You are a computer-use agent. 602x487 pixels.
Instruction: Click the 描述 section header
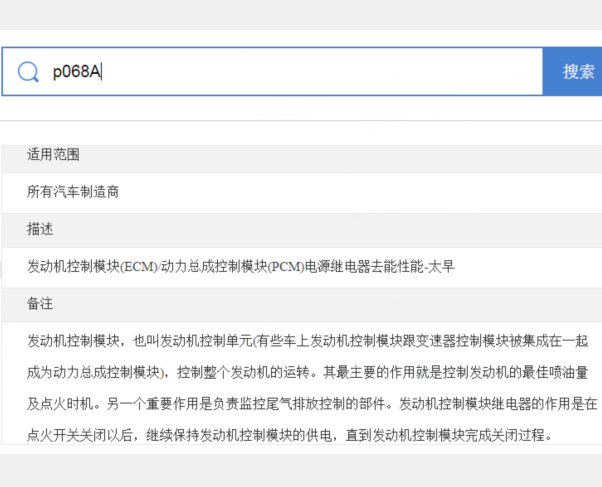click(302, 229)
